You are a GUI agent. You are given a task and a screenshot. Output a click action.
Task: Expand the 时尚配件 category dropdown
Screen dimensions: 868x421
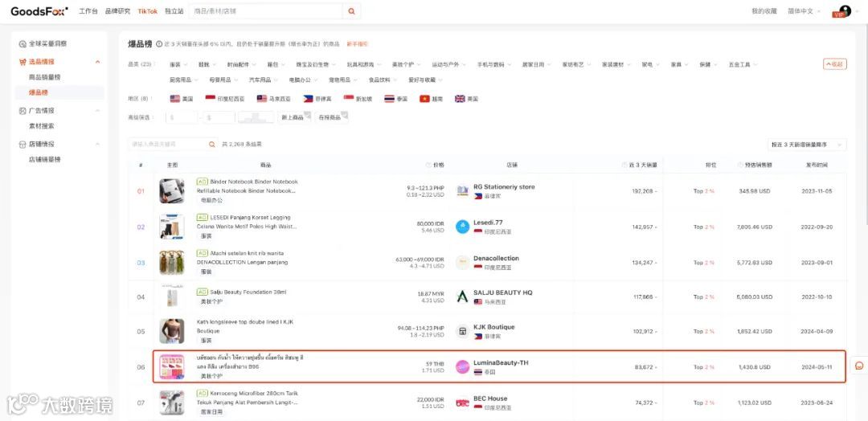241,65
